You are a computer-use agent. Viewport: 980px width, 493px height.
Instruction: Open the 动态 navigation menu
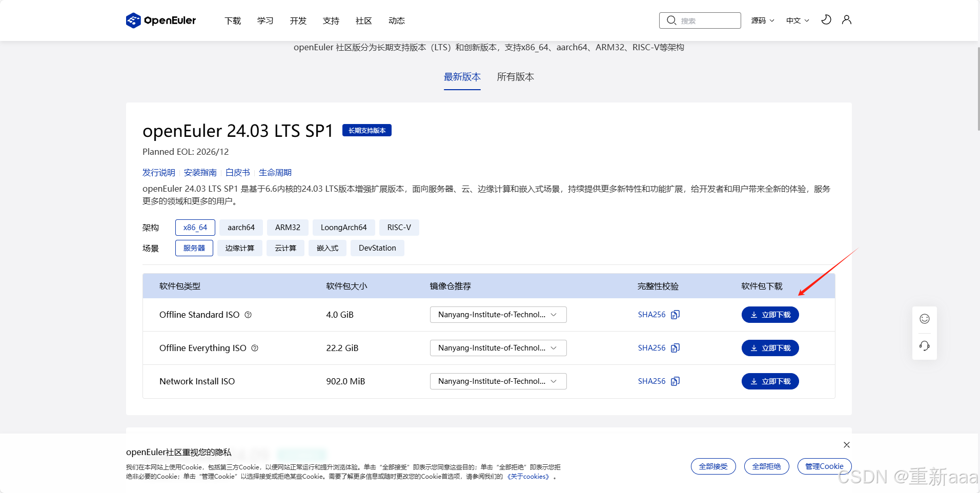[397, 20]
